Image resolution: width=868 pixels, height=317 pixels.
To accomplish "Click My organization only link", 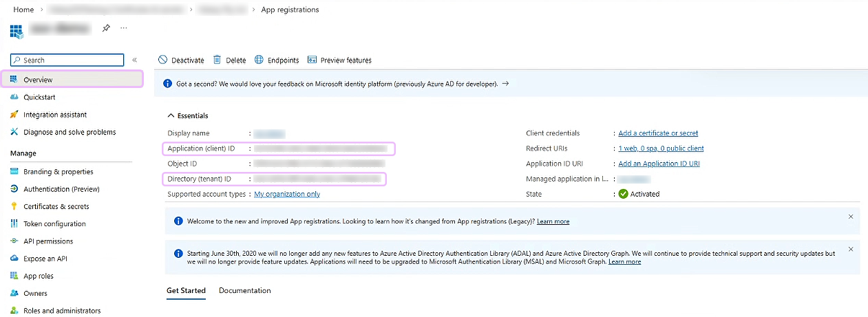I will tap(287, 194).
